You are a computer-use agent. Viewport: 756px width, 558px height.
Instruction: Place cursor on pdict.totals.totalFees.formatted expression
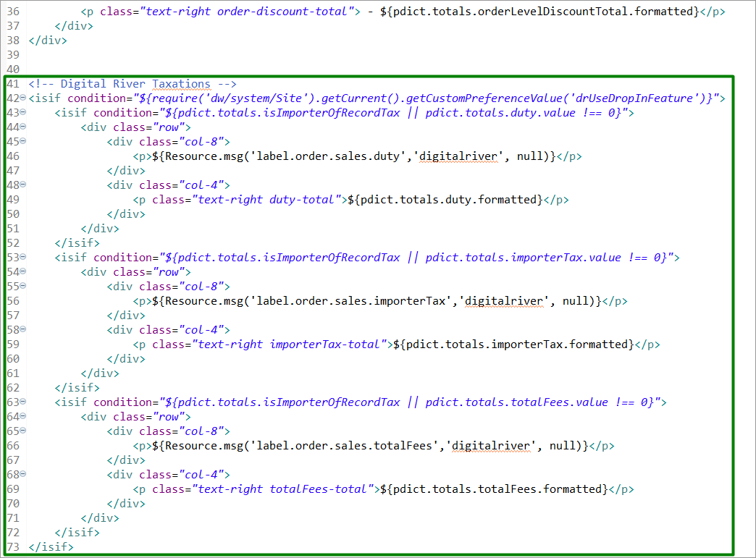tap(495, 489)
